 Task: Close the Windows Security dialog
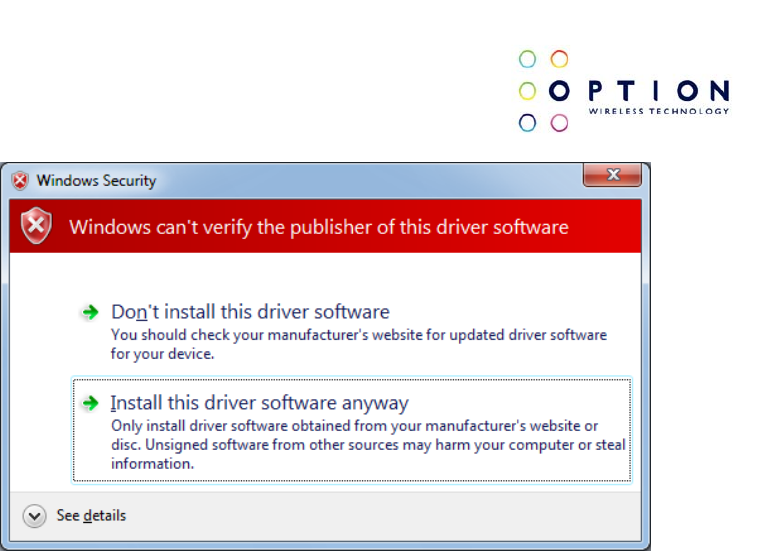(612, 174)
